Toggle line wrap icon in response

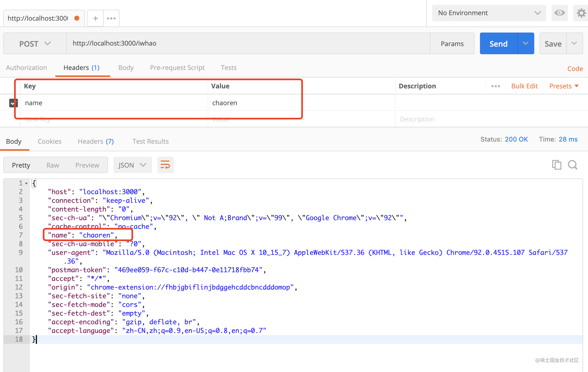pos(165,165)
